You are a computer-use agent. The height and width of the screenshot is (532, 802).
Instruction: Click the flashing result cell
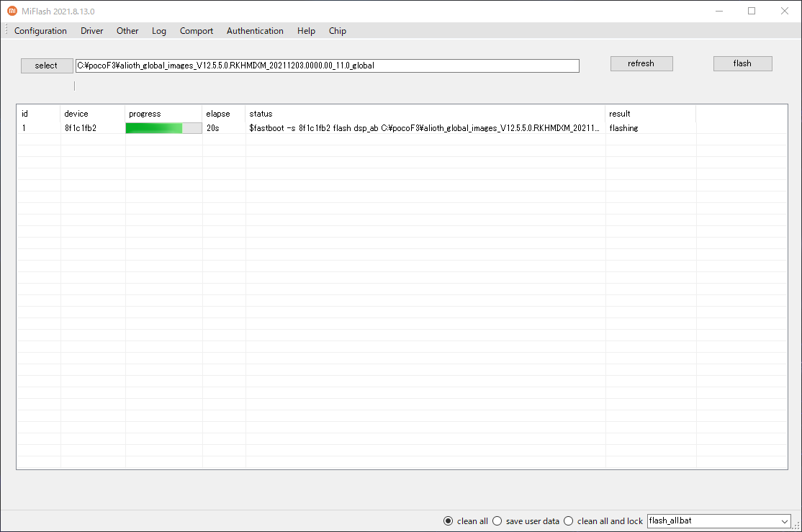pos(623,128)
